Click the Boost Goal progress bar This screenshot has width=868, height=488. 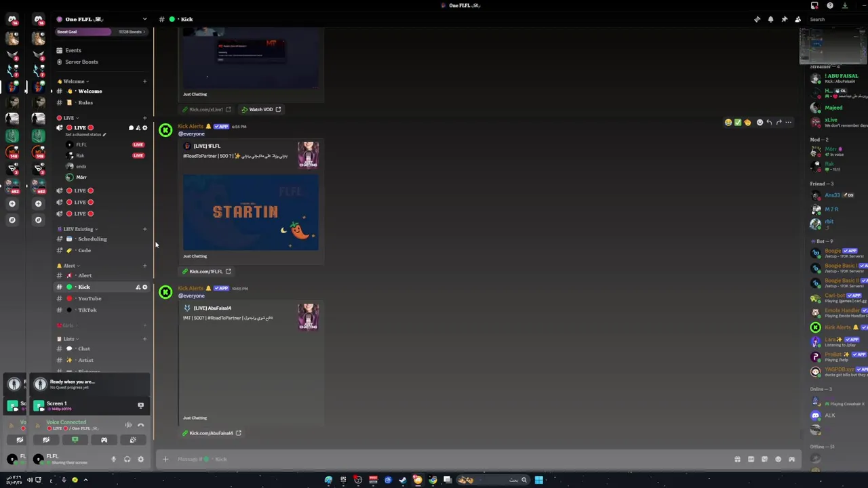tap(102, 32)
